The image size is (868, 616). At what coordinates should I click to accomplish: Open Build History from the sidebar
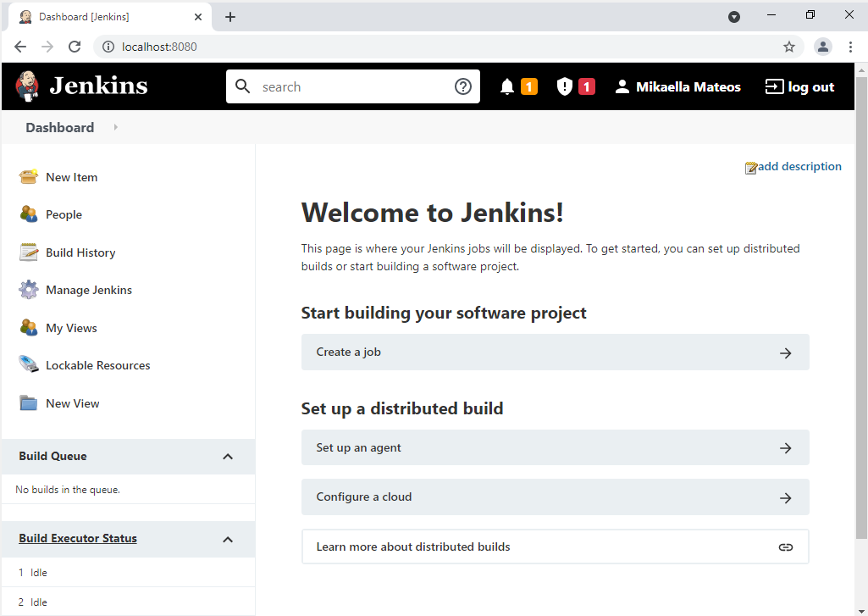click(x=80, y=253)
